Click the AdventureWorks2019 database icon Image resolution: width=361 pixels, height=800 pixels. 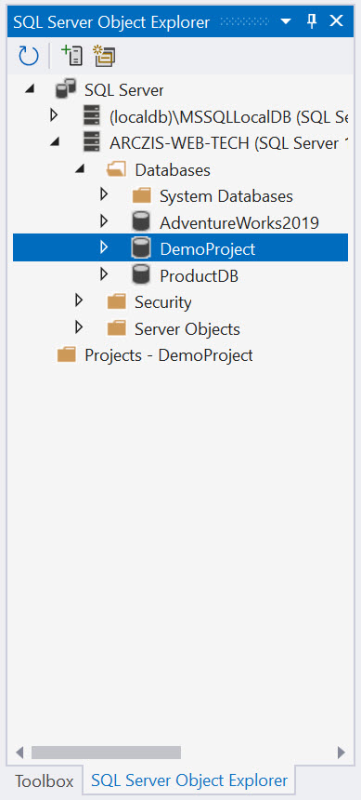pos(141,222)
